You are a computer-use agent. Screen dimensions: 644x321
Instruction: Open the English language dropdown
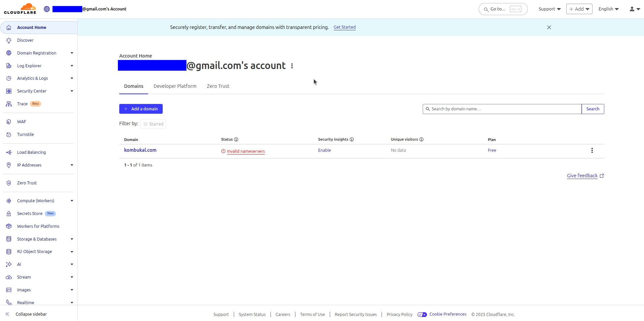tap(608, 9)
